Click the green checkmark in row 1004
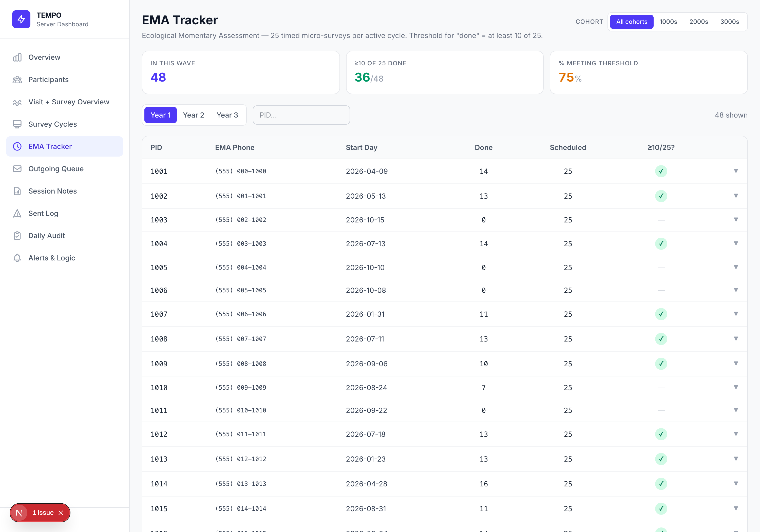The image size is (760, 532). [x=661, y=244]
